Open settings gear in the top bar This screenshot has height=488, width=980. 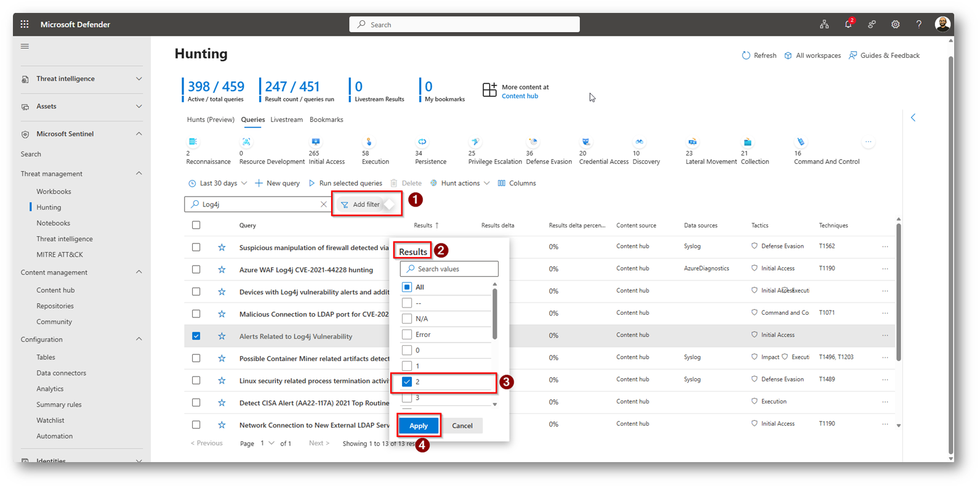[895, 25]
